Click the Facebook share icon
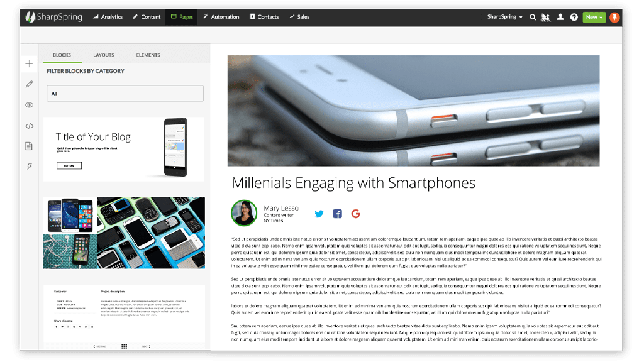 click(337, 214)
